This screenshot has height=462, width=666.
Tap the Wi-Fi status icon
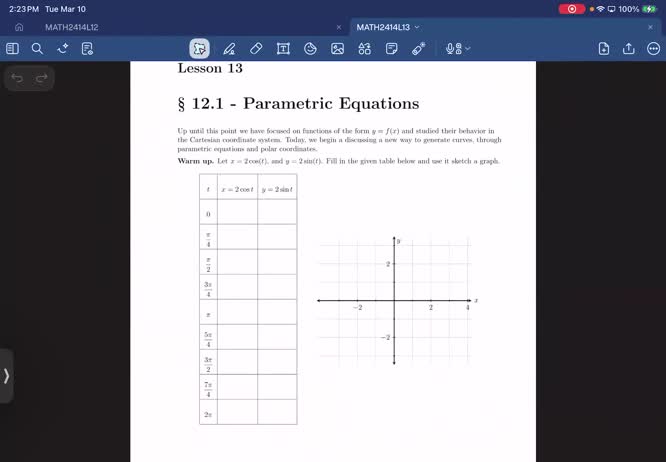(600, 9)
